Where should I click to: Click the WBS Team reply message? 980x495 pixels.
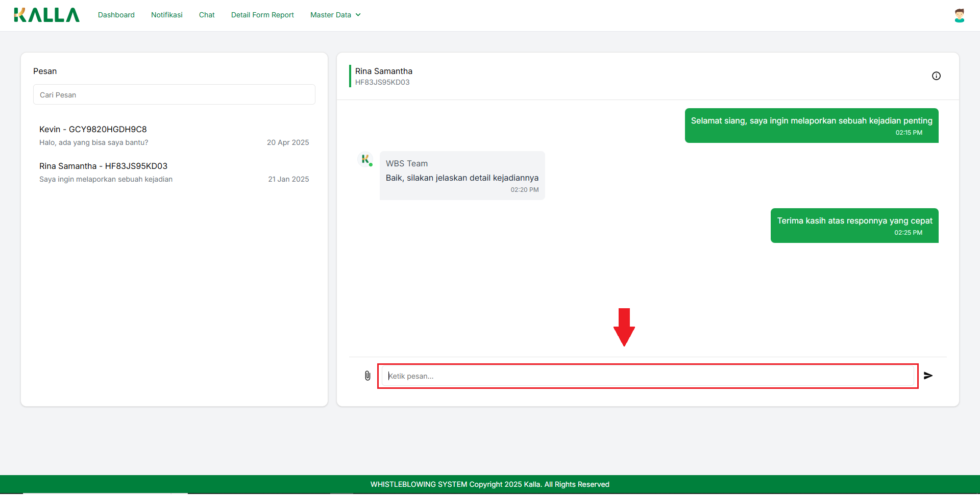[462, 176]
